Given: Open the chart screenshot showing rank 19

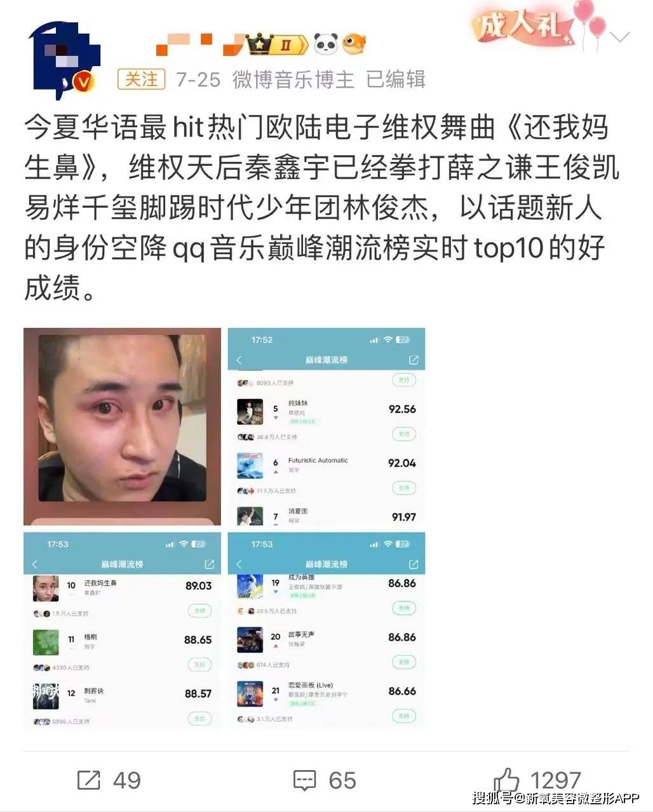Looking at the screenshot, I should click(326, 631).
